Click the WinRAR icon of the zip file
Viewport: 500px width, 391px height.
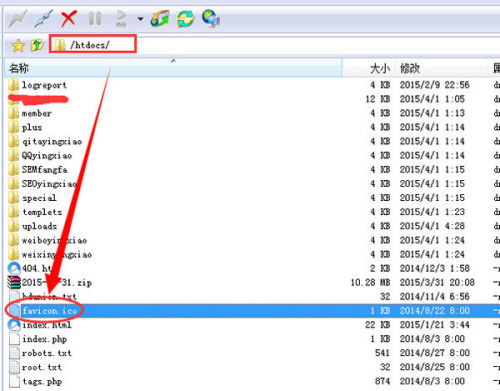(x=14, y=282)
